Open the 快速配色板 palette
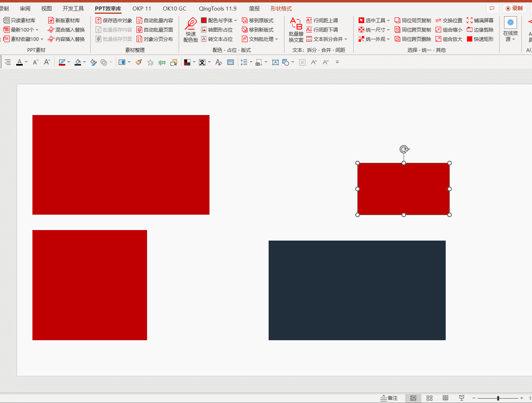Image resolution: width=532 pixels, height=403 pixels. coord(190,30)
